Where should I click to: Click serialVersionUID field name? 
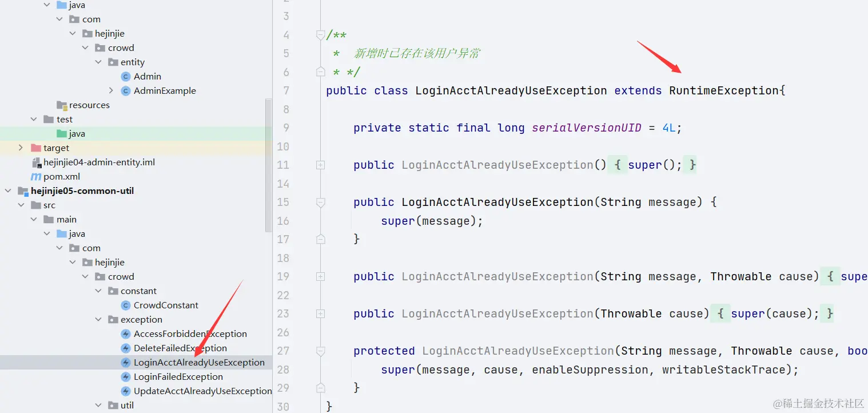coord(587,128)
